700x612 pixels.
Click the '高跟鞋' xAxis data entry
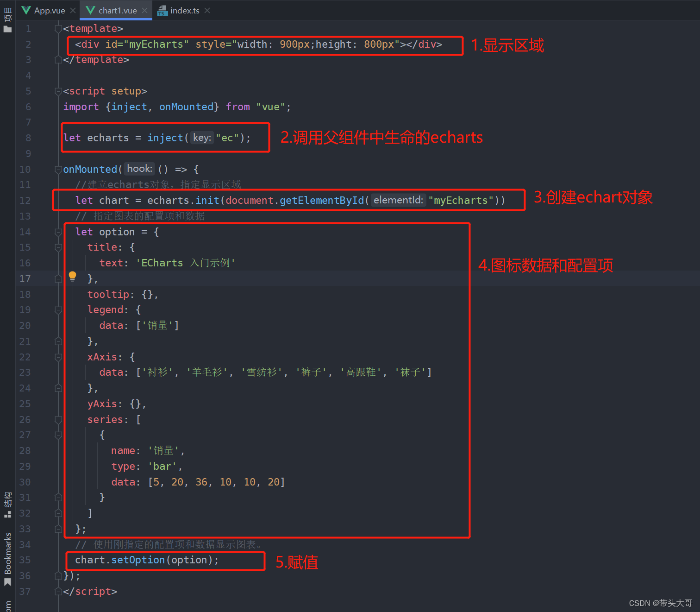361,372
